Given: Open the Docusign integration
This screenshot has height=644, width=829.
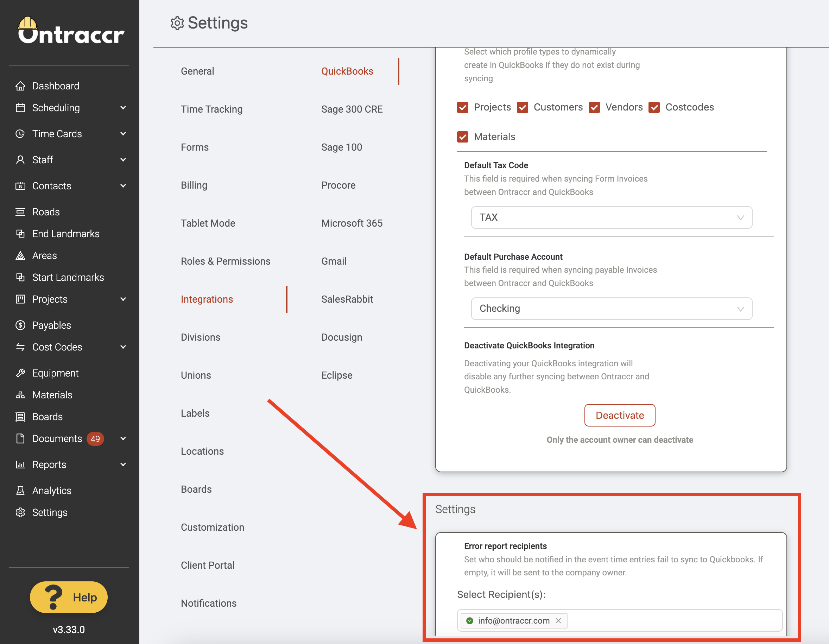Looking at the screenshot, I should point(342,337).
